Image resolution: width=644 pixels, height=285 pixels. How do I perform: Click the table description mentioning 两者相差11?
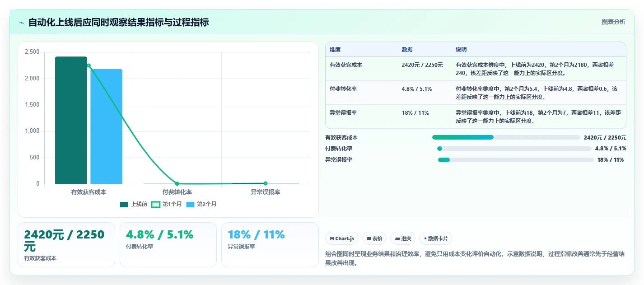pos(538,117)
